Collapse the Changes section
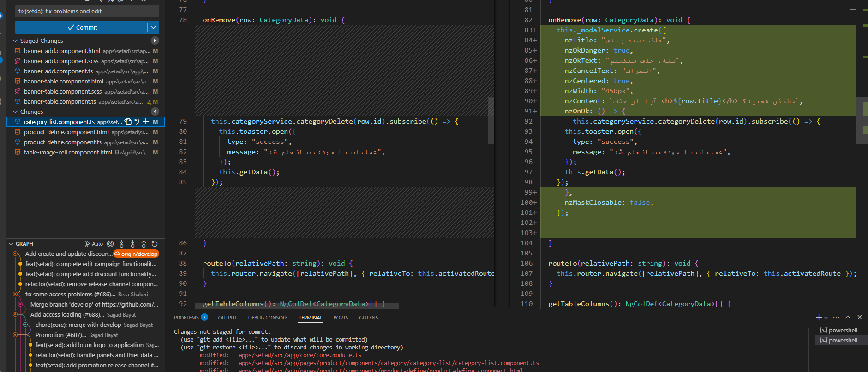This screenshot has width=868, height=372. [15, 112]
